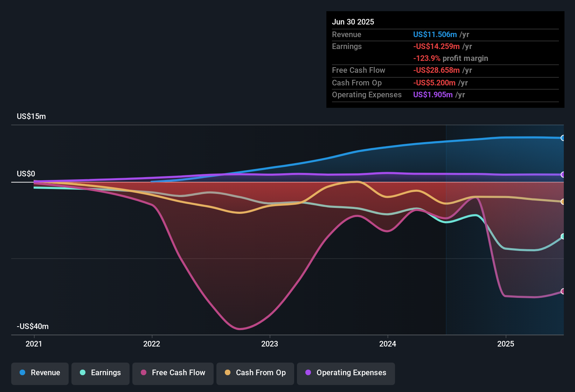Click the 2025 x-axis label

tap(506, 344)
